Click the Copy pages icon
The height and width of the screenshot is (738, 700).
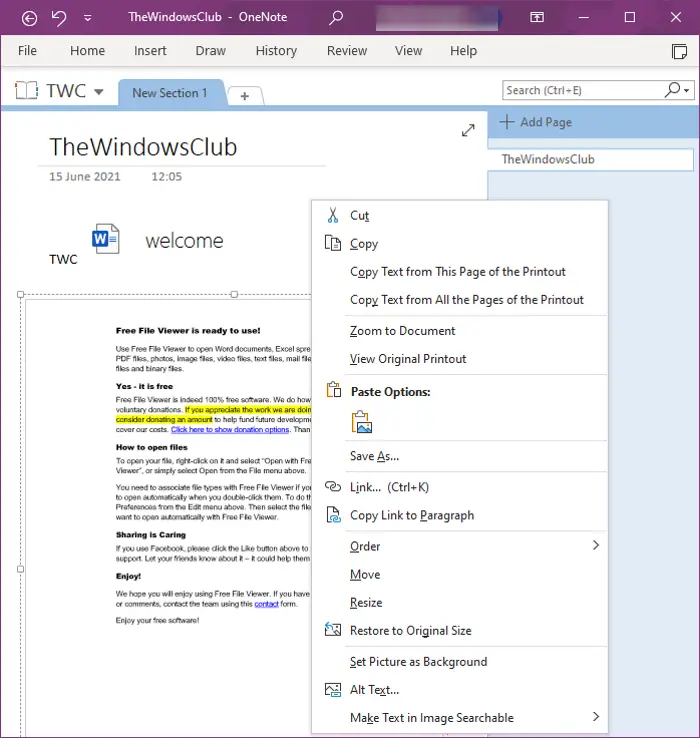[x=333, y=243]
